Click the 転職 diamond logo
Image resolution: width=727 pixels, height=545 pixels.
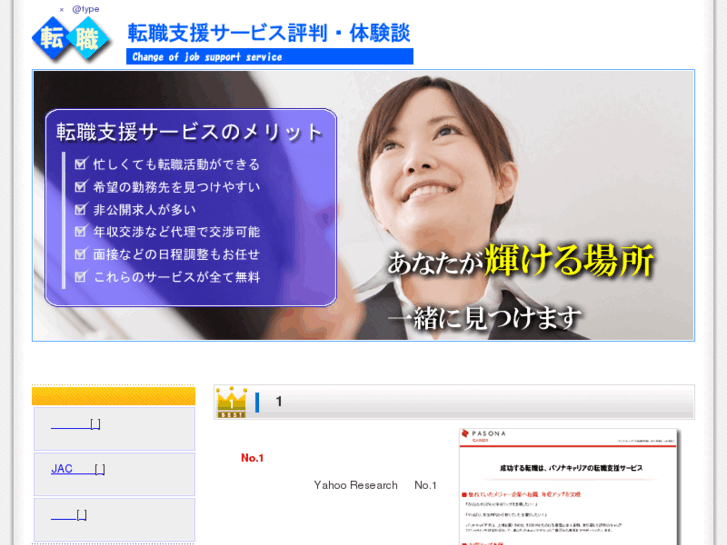71,38
